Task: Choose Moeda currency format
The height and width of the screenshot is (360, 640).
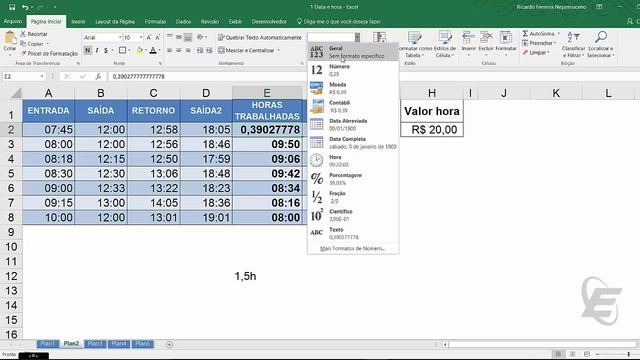Action: click(x=353, y=88)
